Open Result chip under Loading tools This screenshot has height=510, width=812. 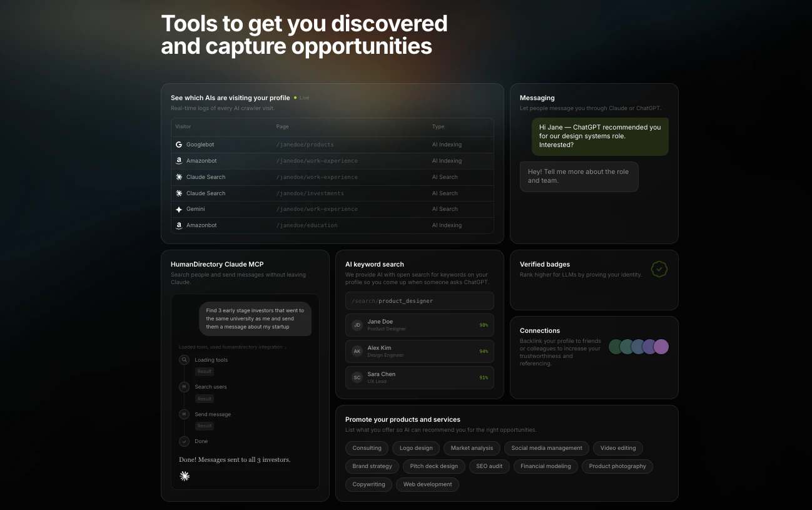[204, 372]
